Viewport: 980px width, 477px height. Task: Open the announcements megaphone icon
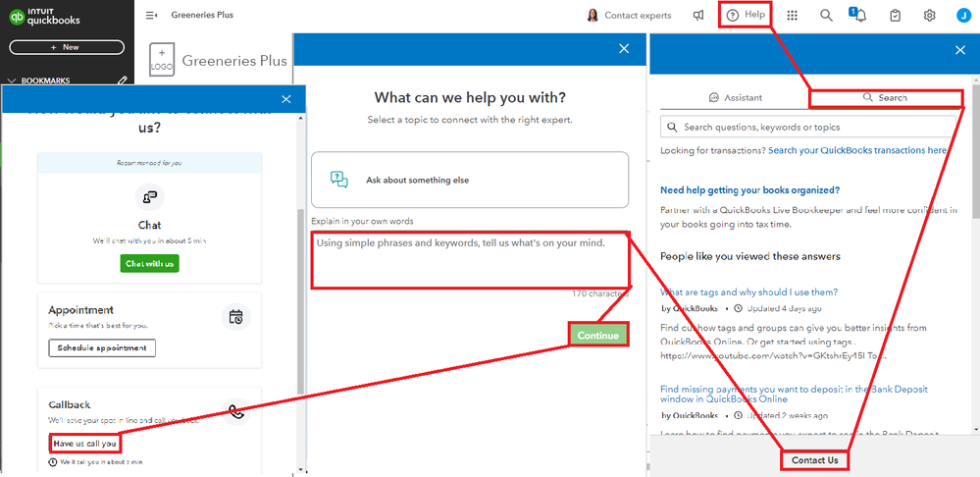[x=698, y=16]
